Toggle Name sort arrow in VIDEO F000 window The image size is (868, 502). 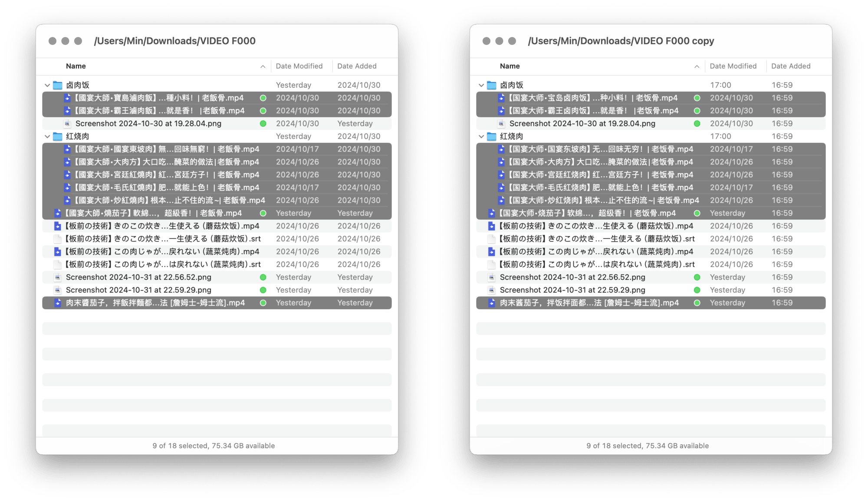tap(263, 66)
